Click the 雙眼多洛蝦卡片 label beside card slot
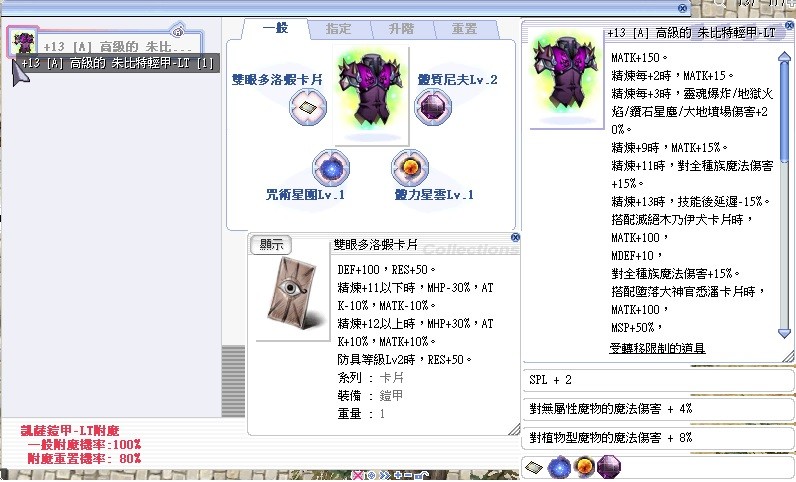Screen dimensions: 796x482 click(x=277, y=80)
